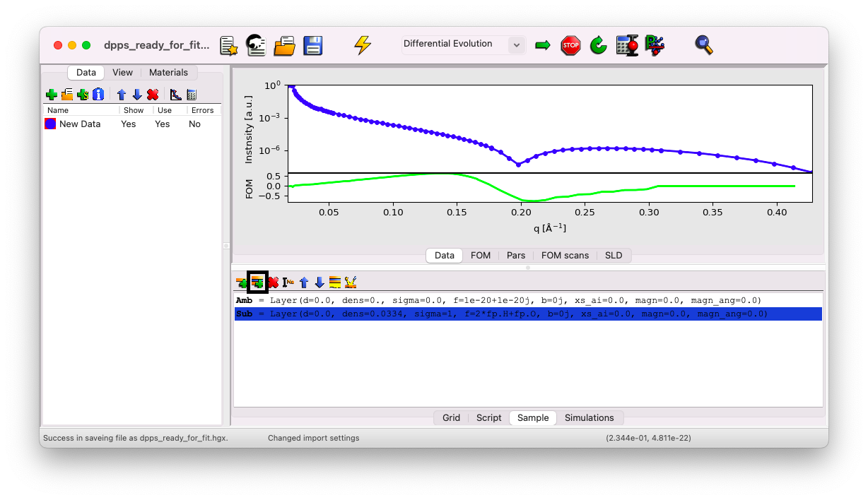The height and width of the screenshot is (500, 868).
Task: Open the SLD tab
Action: tap(614, 255)
